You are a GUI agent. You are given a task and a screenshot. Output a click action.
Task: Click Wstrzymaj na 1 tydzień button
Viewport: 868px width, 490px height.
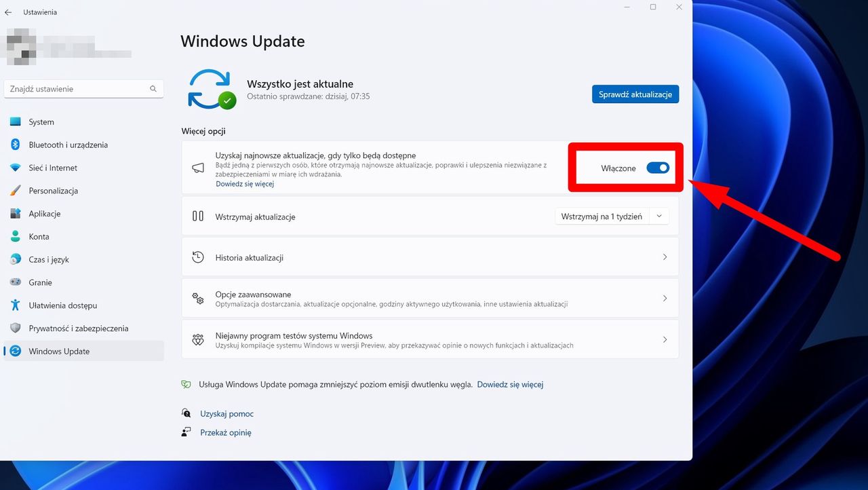click(601, 216)
